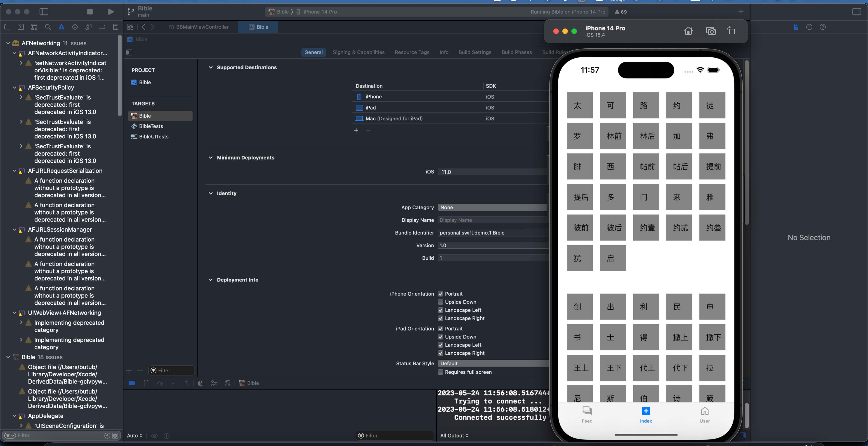This screenshot has height=446, width=868.
Task: Toggle the navigator sidebar icon in Xcode toolbar
Action: click(44, 12)
